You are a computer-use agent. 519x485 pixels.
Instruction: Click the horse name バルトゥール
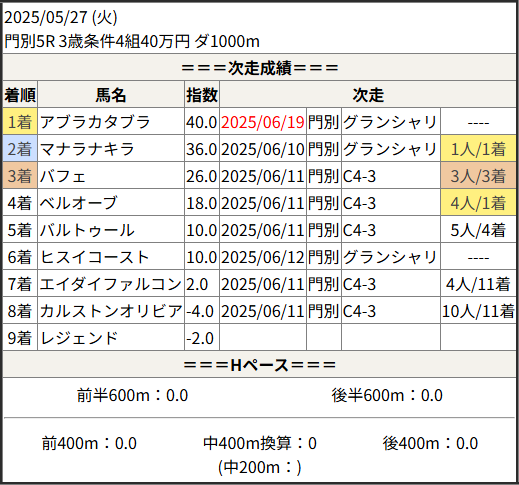[87, 230]
